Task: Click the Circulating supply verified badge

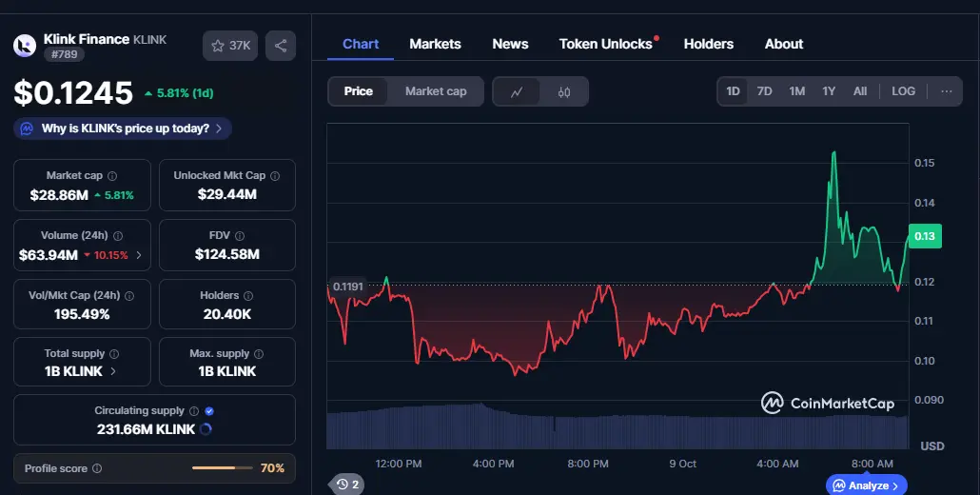Action: 209,411
